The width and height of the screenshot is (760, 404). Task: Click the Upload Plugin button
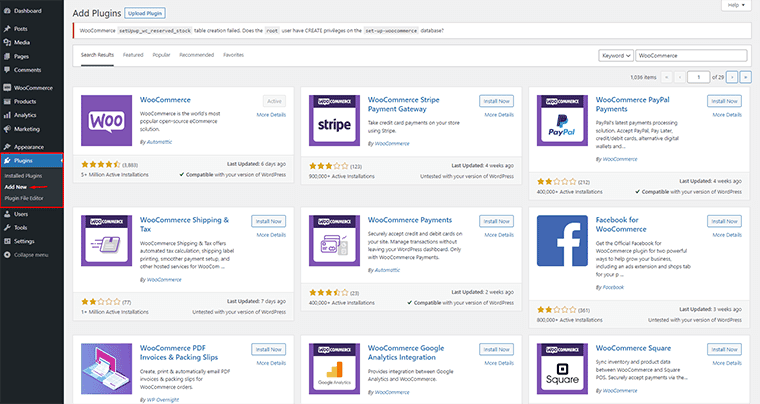pos(145,13)
